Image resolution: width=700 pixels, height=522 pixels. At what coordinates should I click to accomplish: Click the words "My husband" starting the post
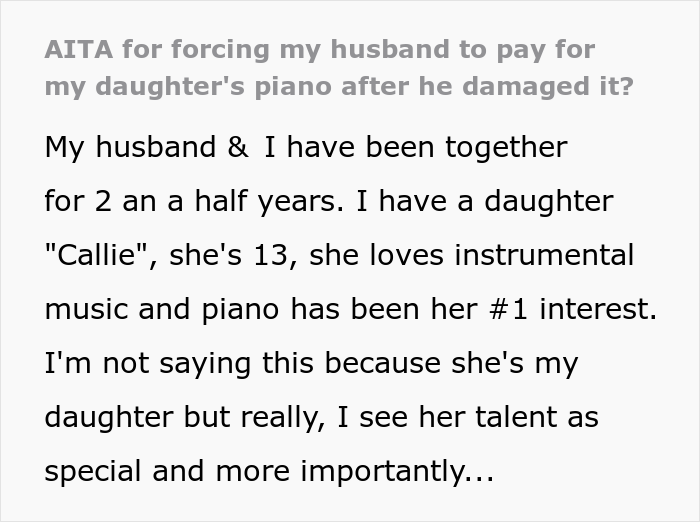(x=130, y=147)
